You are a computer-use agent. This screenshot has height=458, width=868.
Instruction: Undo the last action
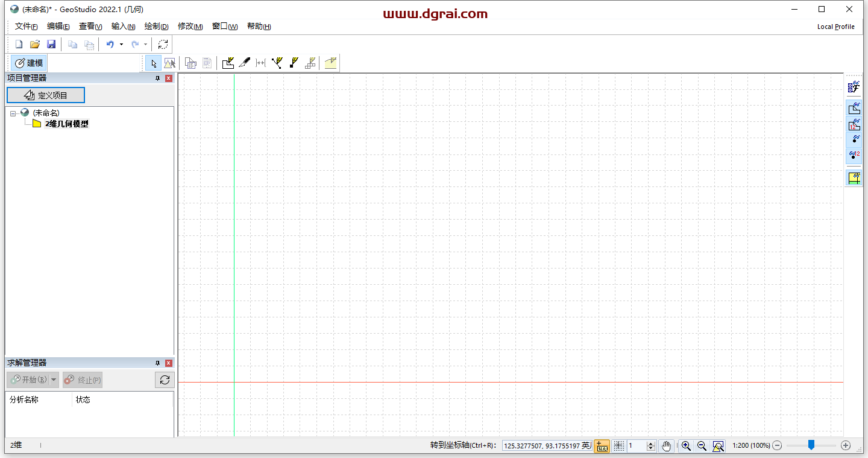pos(110,44)
